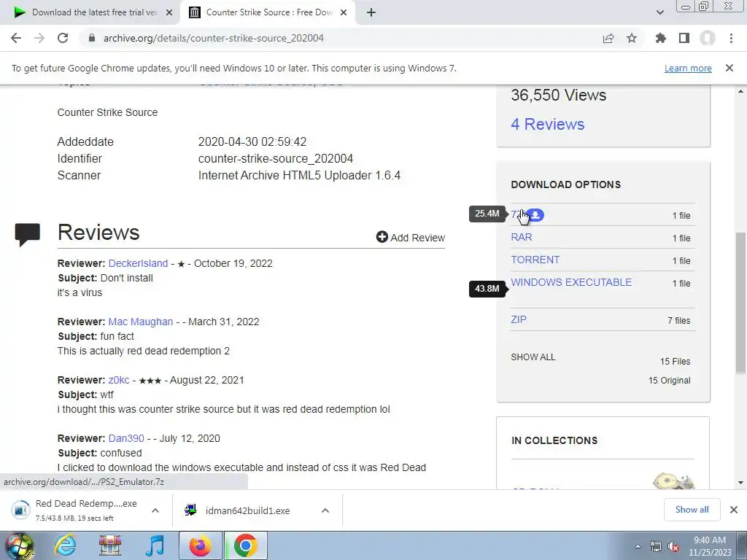
Task: Open reviewer Mac Maughan's profile
Action: click(x=141, y=322)
